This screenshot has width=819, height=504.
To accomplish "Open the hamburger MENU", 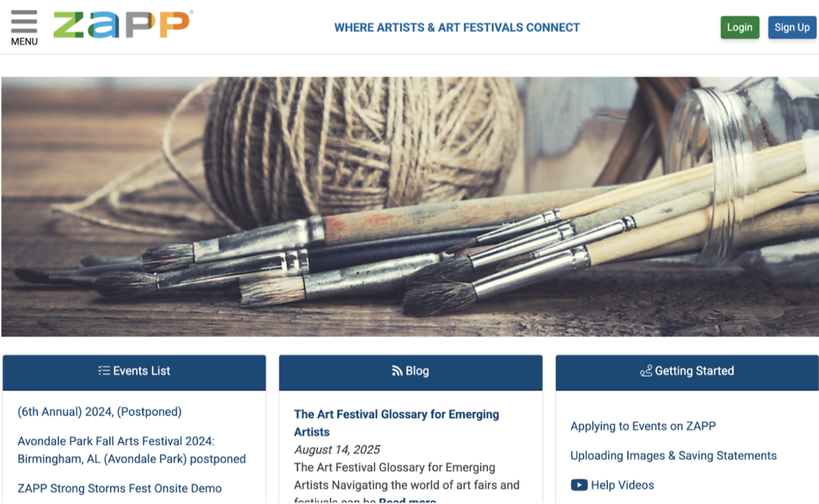I will point(24,25).
